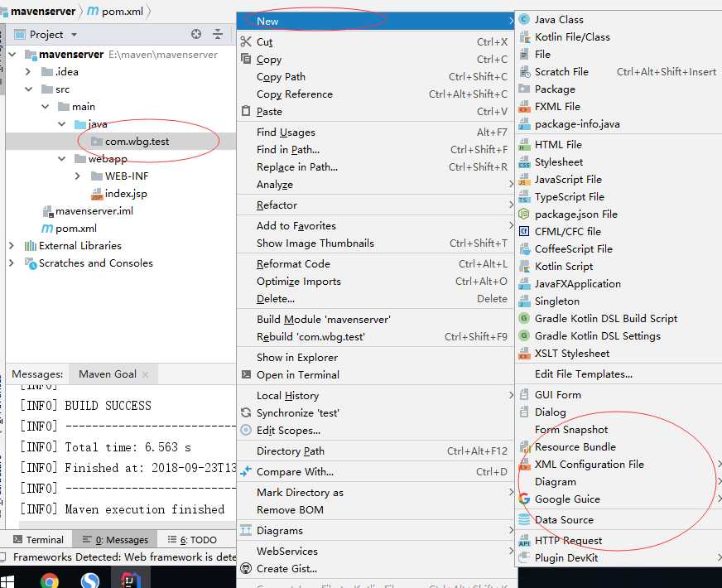Image resolution: width=722 pixels, height=588 pixels.
Task: Expand the WEB-INF folder
Action: [77, 176]
